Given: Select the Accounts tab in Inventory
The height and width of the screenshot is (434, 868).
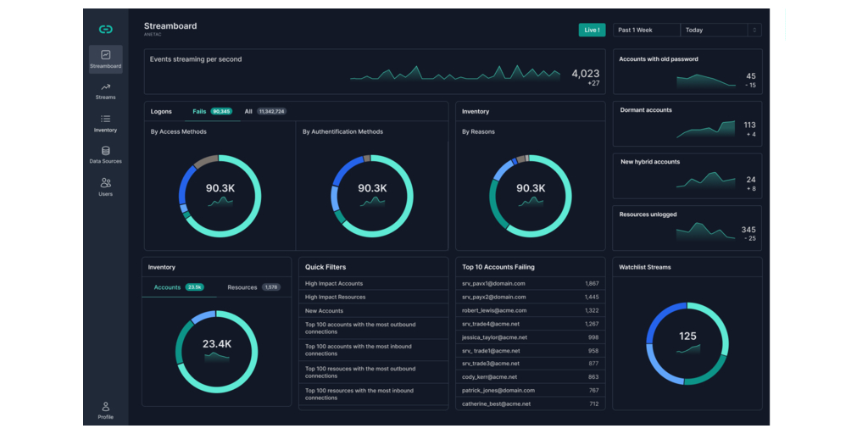Looking at the screenshot, I should 178,287.
